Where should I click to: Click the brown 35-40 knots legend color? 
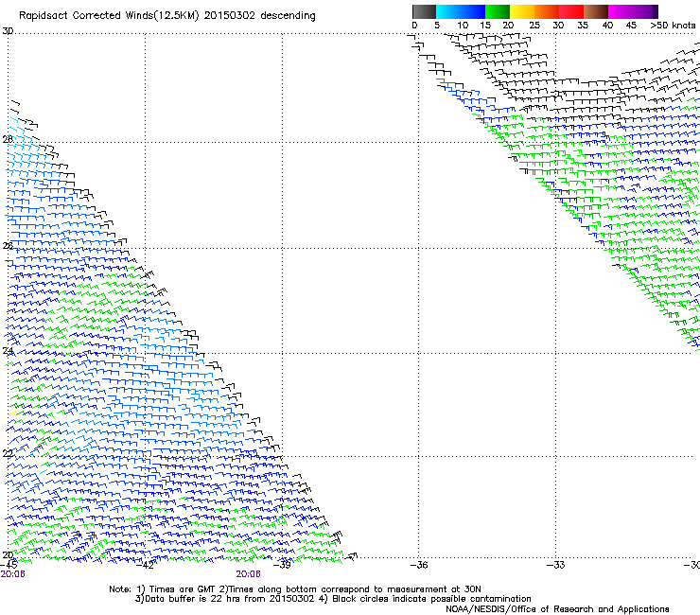pos(596,11)
